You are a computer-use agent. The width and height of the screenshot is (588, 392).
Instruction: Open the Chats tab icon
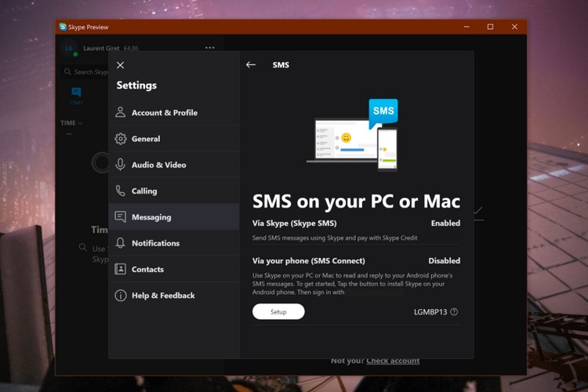coord(76,96)
